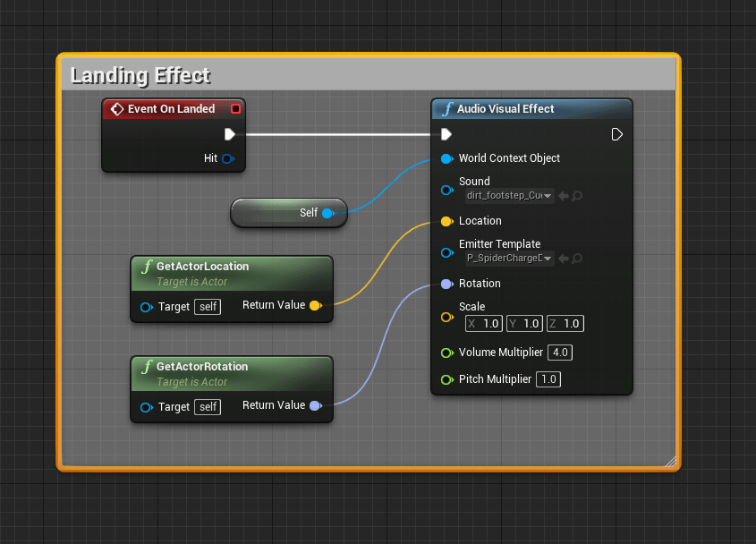Click the Self node output pin

click(327, 213)
